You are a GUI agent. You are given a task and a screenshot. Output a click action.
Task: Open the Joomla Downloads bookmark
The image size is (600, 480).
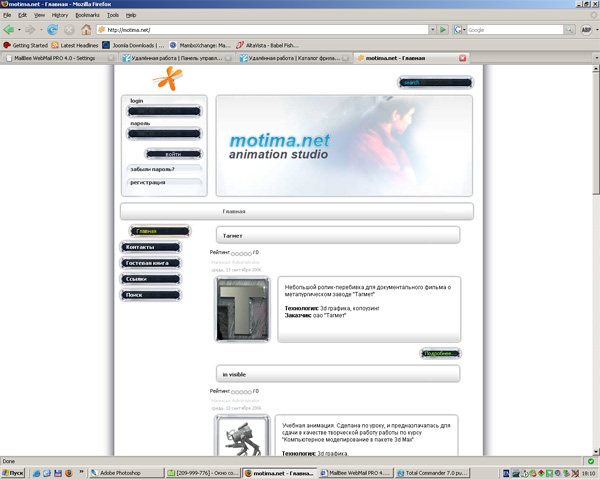coord(134,45)
